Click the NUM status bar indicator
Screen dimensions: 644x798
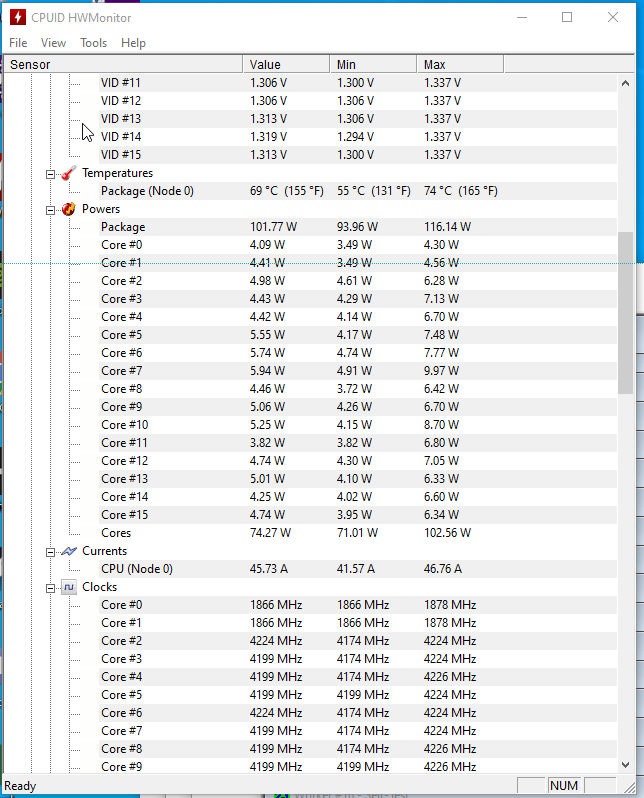click(564, 786)
